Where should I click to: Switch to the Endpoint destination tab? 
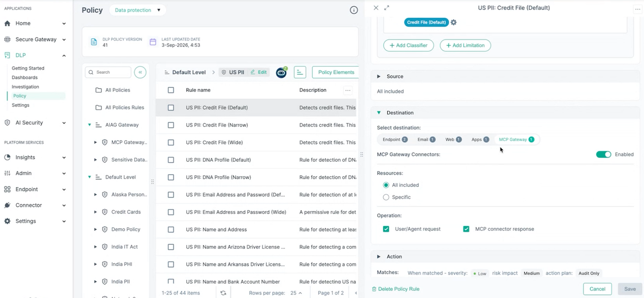coord(395,140)
